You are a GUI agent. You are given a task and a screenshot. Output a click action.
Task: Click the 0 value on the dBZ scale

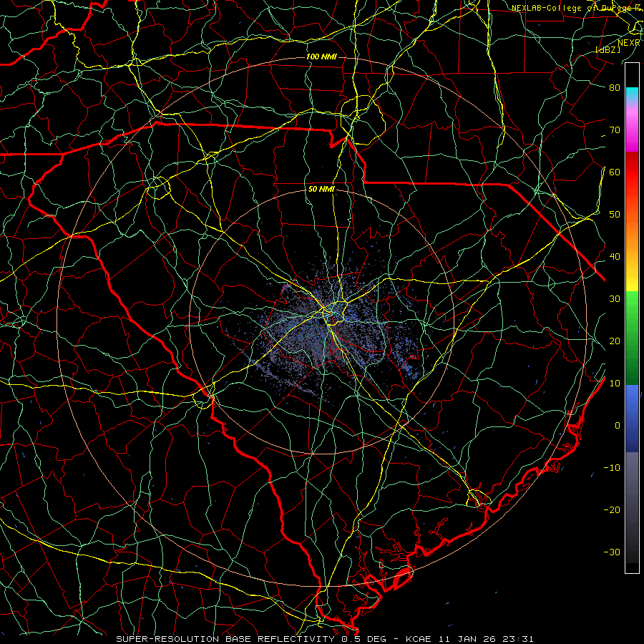pyautogui.click(x=618, y=426)
